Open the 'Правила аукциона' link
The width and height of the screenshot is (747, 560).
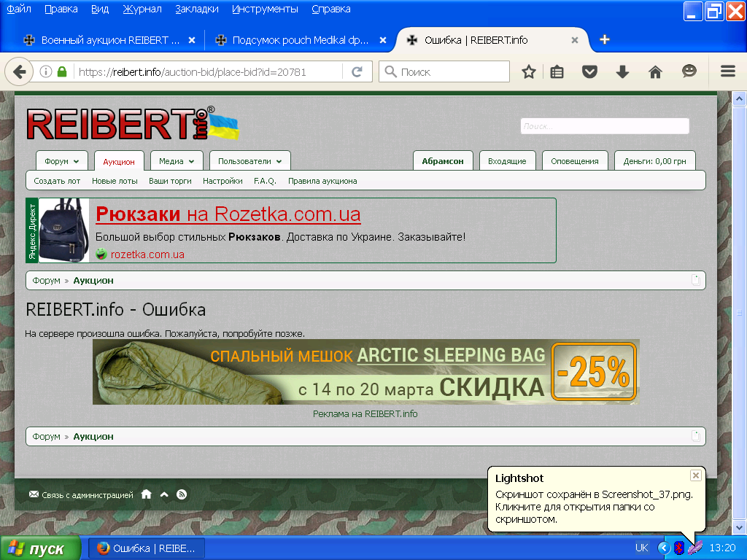point(322,181)
